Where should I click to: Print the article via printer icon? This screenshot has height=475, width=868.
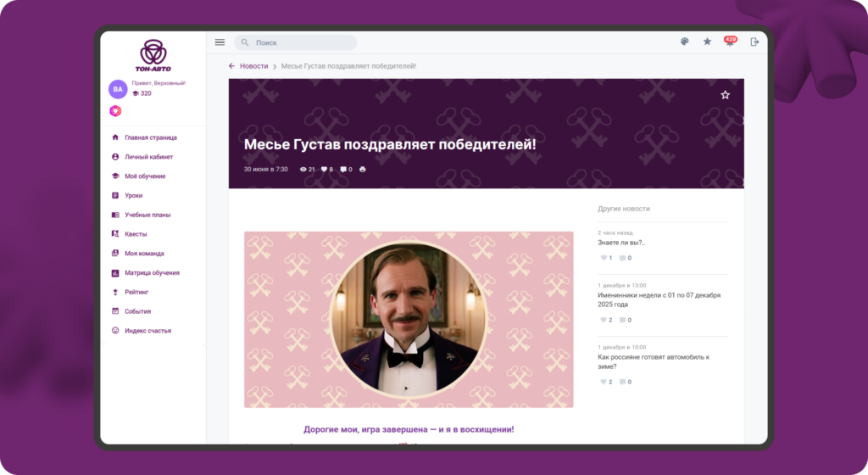tap(363, 170)
